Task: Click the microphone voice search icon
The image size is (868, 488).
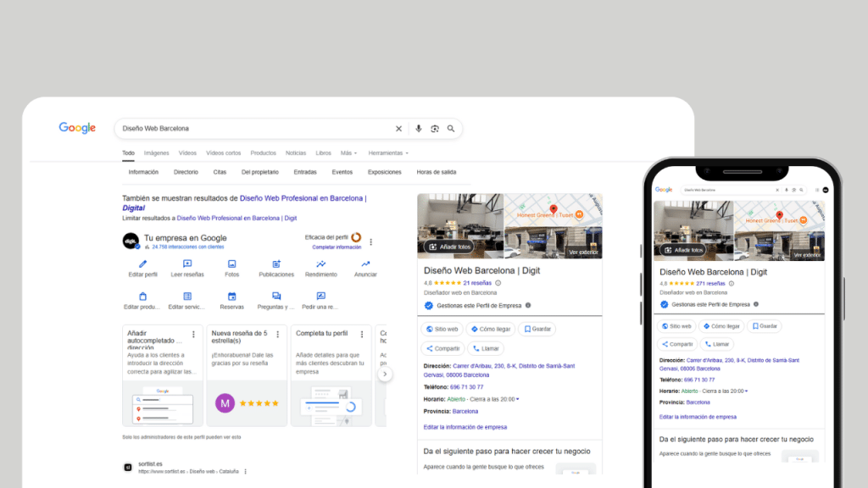Action: (418, 129)
